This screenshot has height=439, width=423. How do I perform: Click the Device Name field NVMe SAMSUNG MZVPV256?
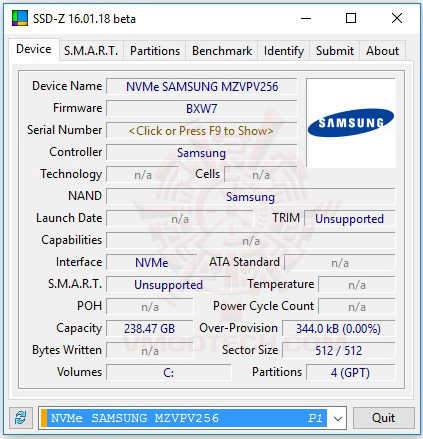click(x=201, y=87)
